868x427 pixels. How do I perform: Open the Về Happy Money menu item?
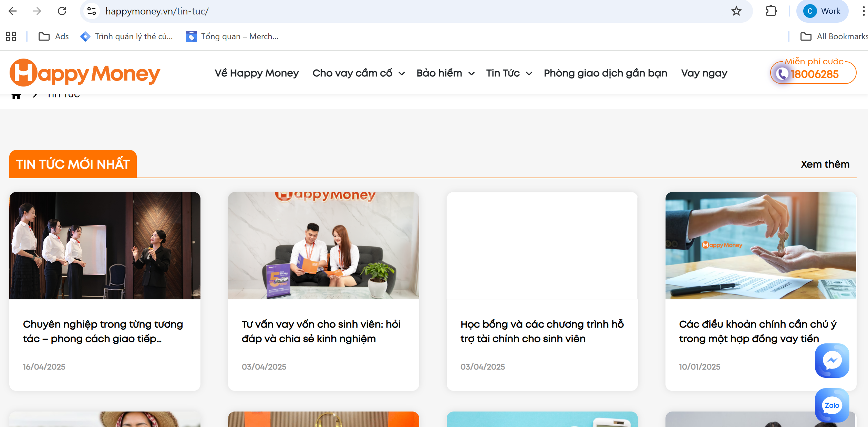(x=257, y=73)
